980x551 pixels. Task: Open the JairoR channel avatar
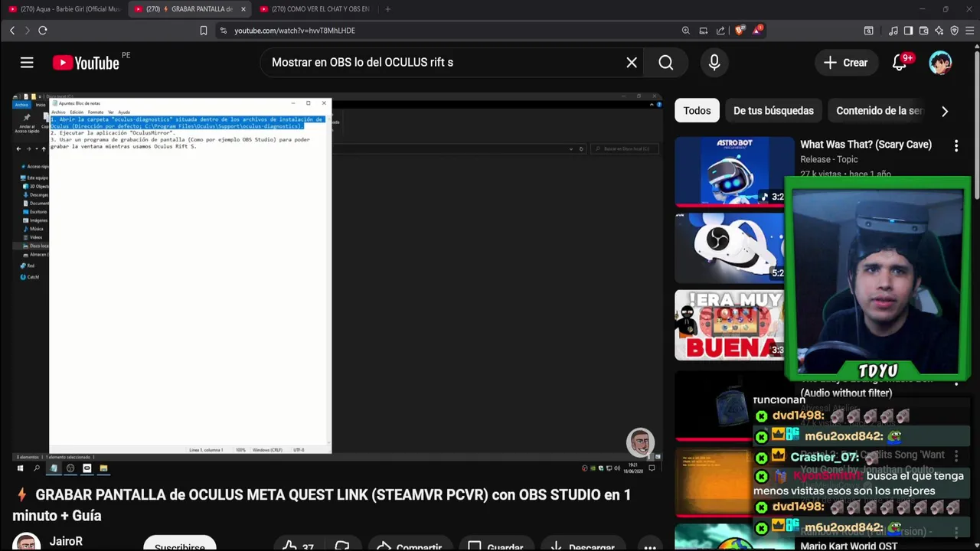pos(26,542)
